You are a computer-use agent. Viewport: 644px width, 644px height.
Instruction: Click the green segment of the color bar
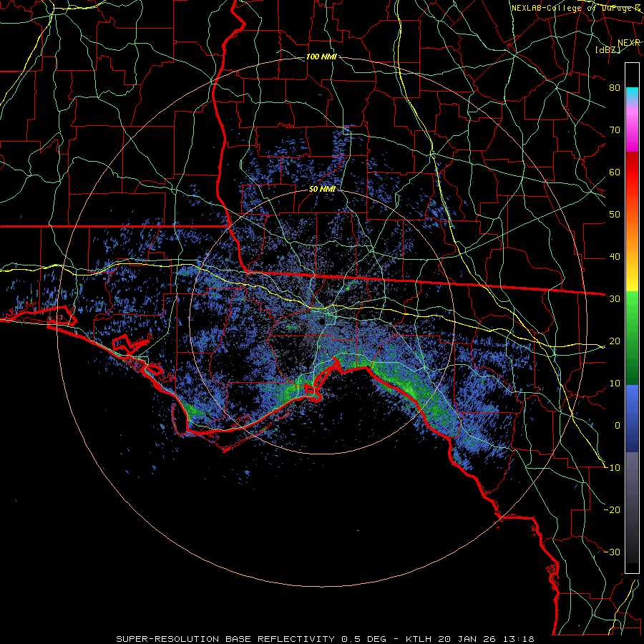[632, 338]
